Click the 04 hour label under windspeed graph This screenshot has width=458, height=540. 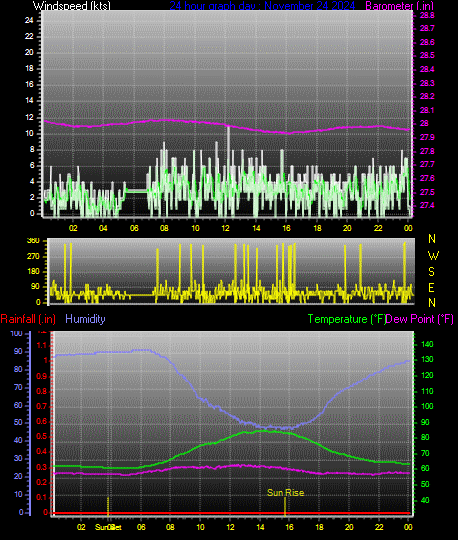[103, 228]
